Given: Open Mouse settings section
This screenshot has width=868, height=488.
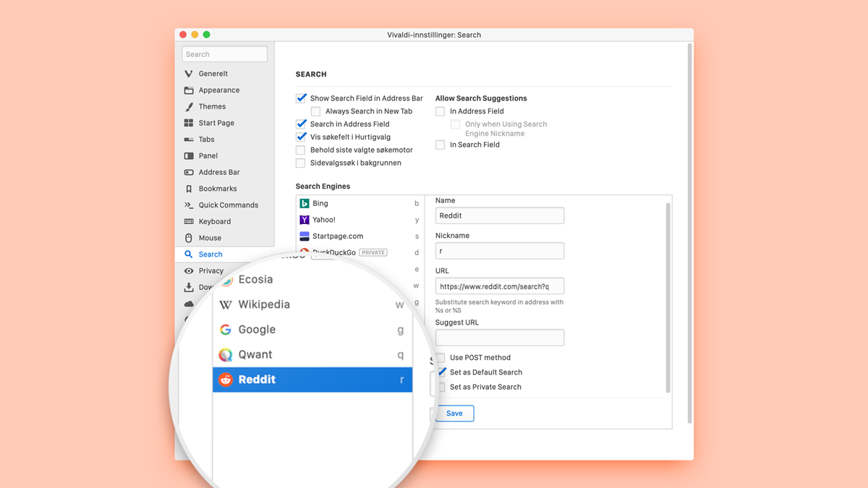Looking at the screenshot, I should pyautogui.click(x=210, y=238).
